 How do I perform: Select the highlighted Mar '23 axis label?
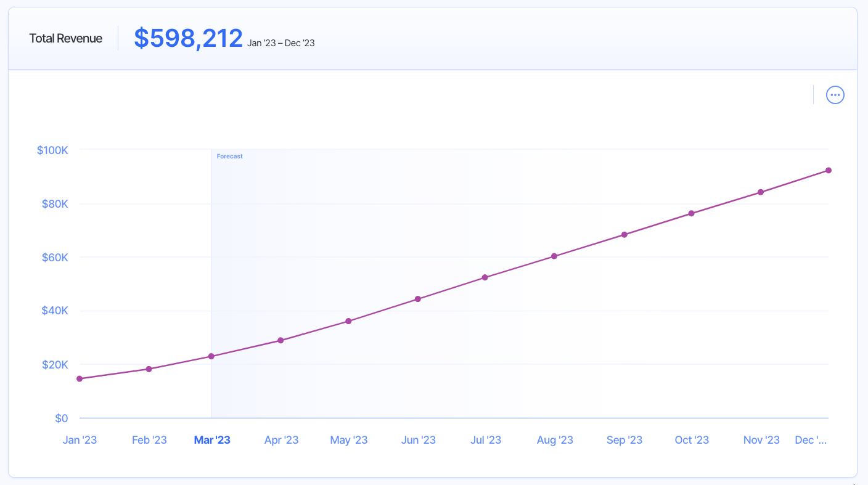click(x=212, y=439)
